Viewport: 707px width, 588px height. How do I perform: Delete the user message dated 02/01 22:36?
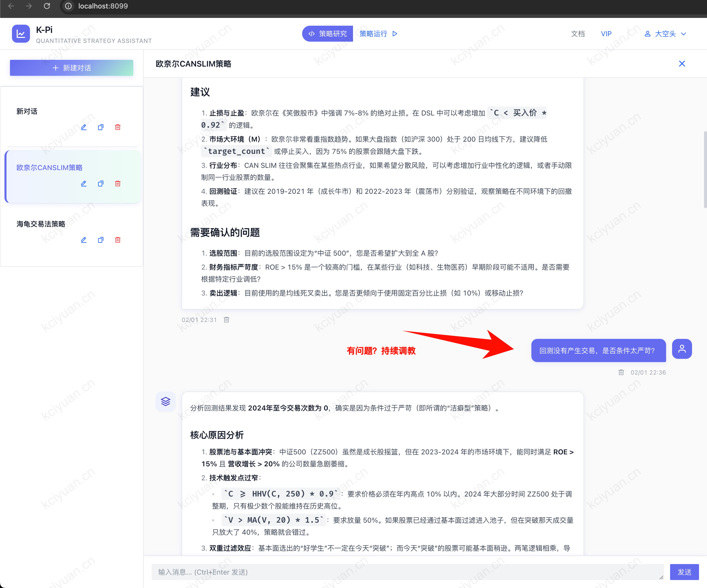[621, 372]
